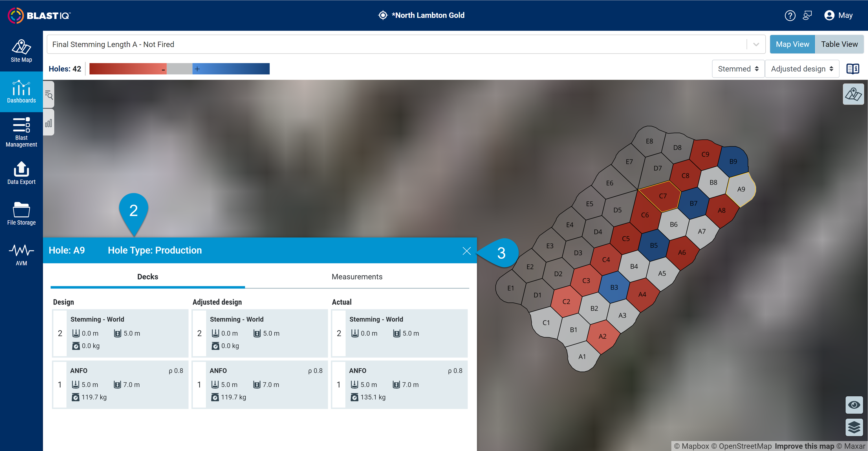Click the Mapbox attribution link
Image resolution: width=868 pixels, height=451 pixels.
point(691,446)
